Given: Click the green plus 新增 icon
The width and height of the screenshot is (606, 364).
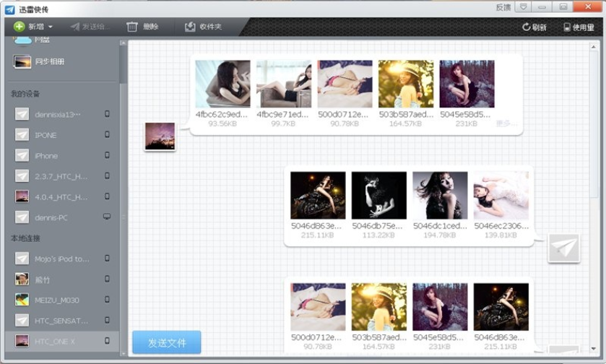Looking at the screenshot, I should pos(20,27).
